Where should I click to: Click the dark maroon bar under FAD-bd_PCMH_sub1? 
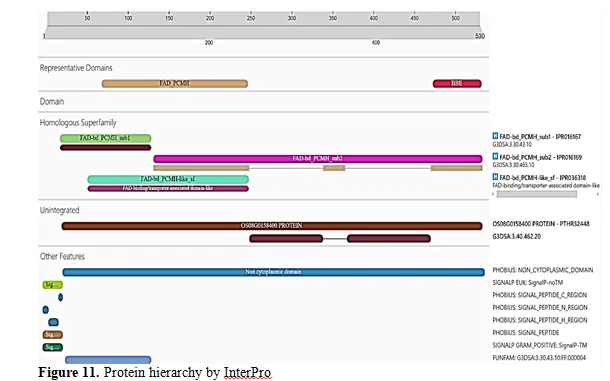click(105, 147)
